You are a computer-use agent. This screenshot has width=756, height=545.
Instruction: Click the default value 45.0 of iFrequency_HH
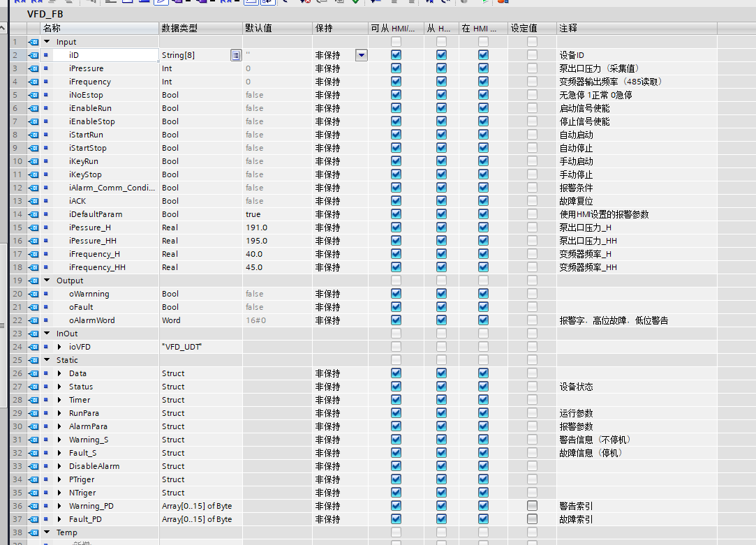coord(254,267)
